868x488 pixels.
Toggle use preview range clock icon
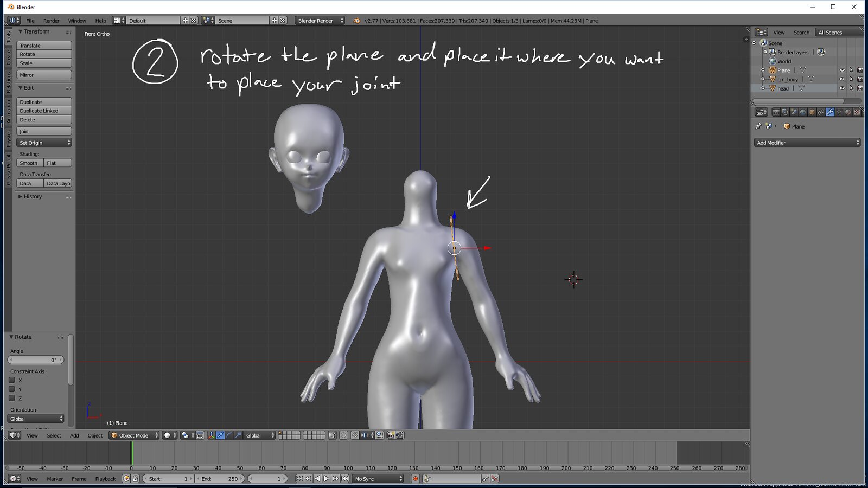[x=126, y=479]
